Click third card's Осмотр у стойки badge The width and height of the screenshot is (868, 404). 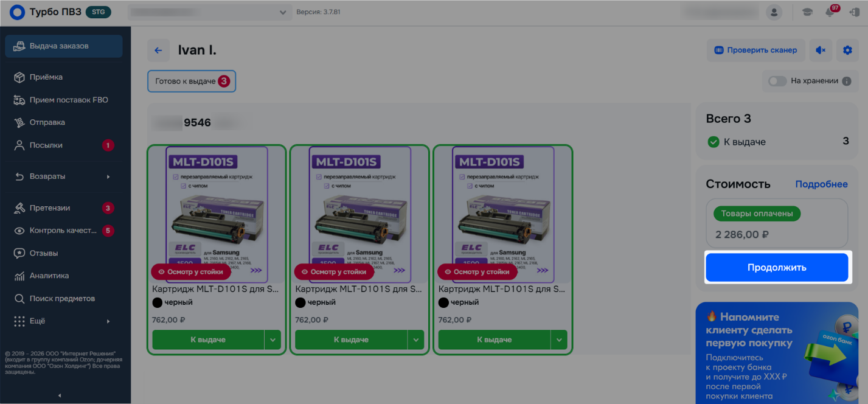point(477,272)
